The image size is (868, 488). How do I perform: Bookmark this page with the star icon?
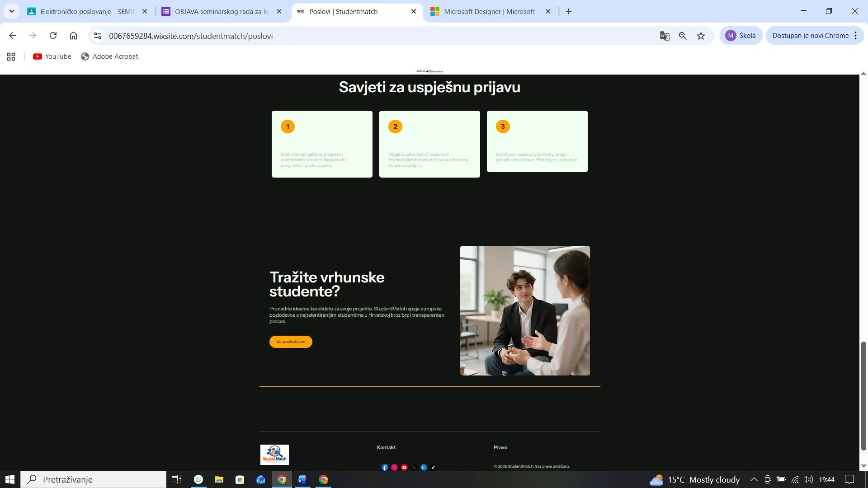(x=701, y=36)
